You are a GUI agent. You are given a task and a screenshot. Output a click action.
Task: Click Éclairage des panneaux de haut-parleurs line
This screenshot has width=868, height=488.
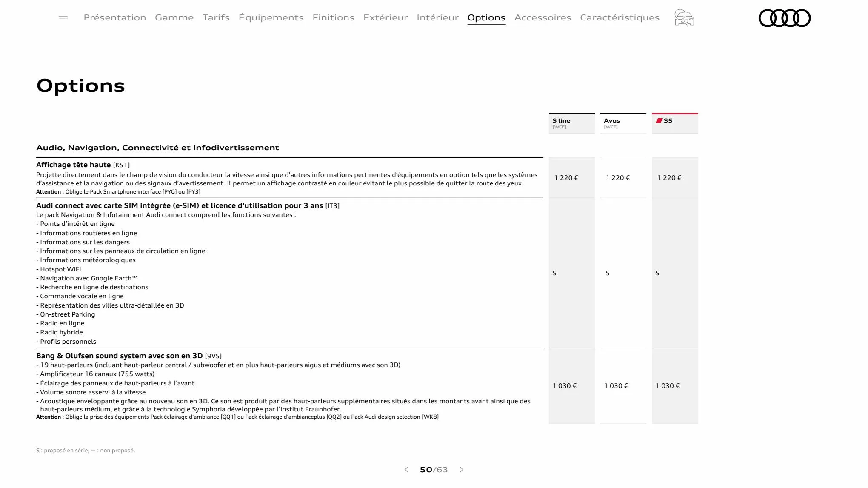[115, 383]
